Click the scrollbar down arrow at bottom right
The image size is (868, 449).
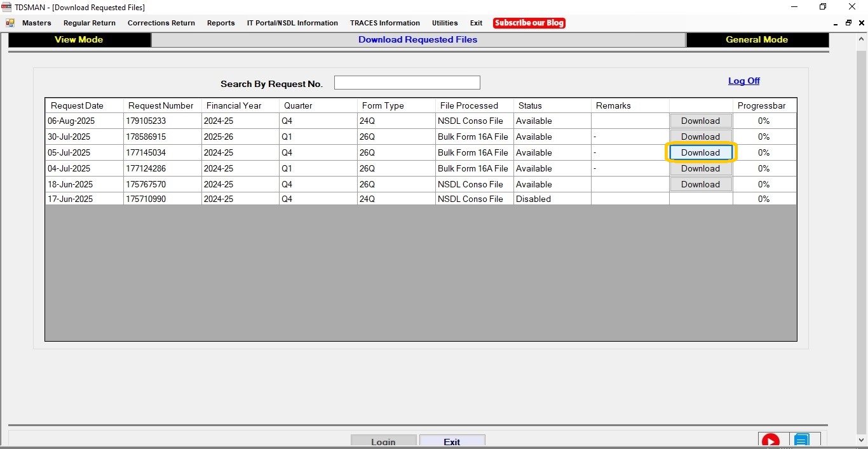862,441
